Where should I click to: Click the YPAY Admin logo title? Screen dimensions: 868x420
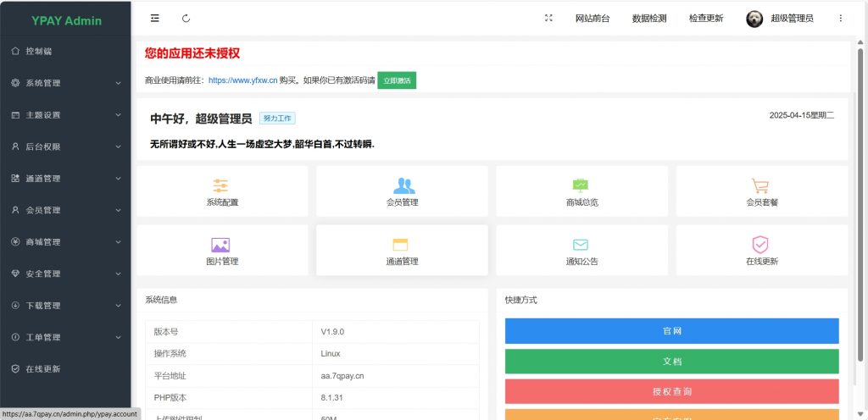[x=66, y=21]
